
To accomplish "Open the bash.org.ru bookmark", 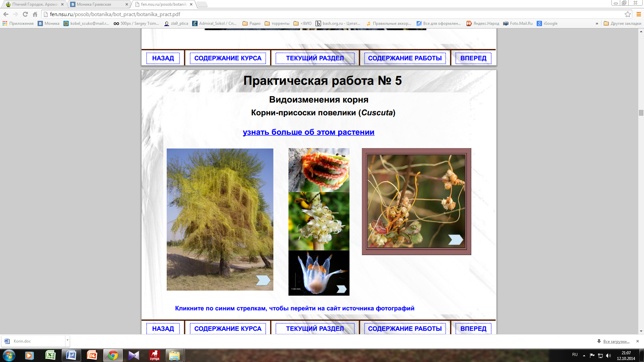I will pos(338,23).
